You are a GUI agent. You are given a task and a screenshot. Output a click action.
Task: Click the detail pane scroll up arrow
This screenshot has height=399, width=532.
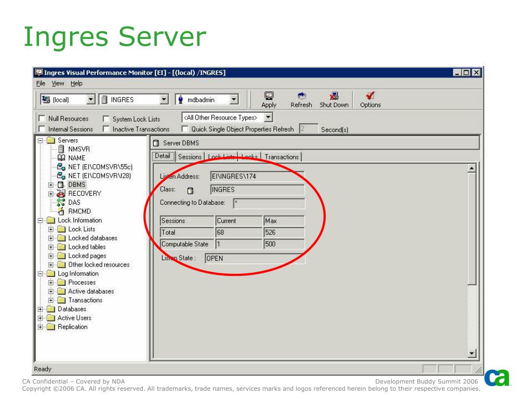pyautogui.click(x=472, y=168)
